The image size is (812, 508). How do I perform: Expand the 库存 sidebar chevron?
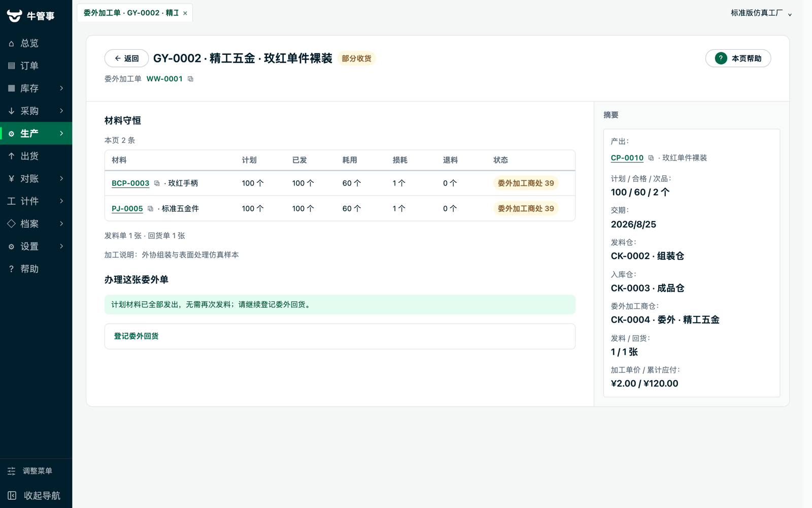point(61,88)
